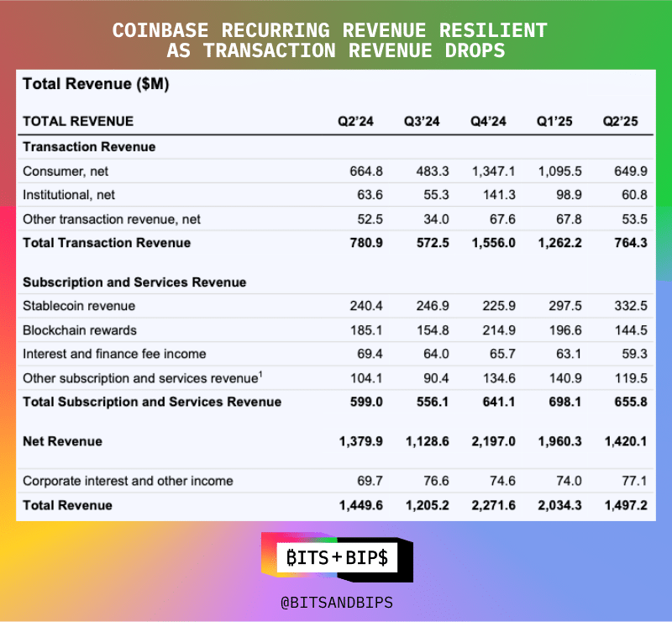Click the 'Institutional, net' row label
The width and height of the screenshot is (672, 622).
click(69, 195)
